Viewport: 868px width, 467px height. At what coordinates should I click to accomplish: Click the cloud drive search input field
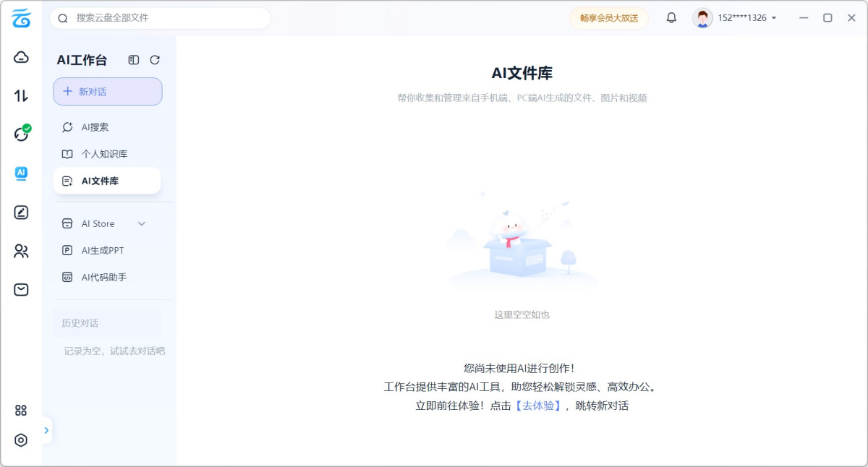pyautogui.click(x=159, y=17)
